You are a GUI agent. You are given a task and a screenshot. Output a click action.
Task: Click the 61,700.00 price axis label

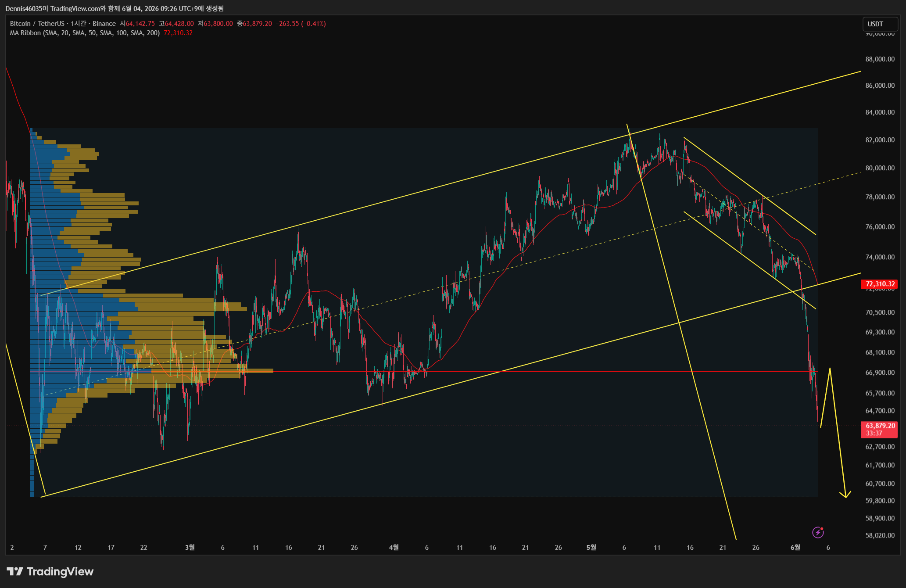[x=880, y=465]
